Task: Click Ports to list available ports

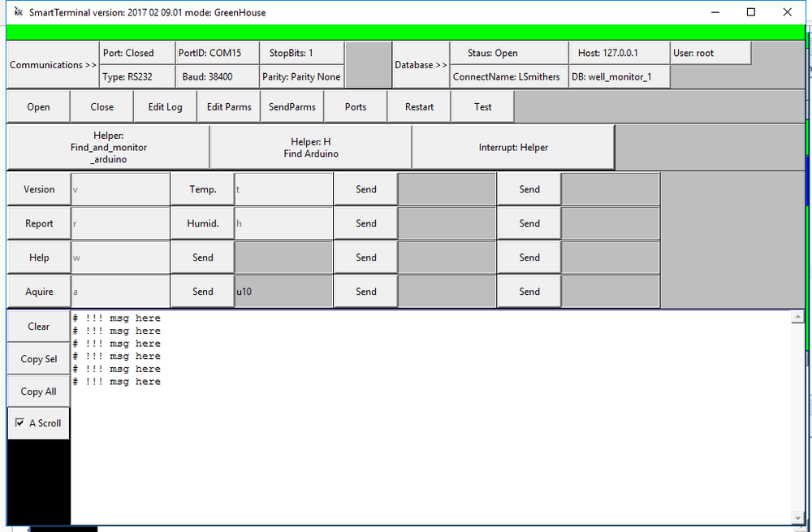Action: (355, 106)
